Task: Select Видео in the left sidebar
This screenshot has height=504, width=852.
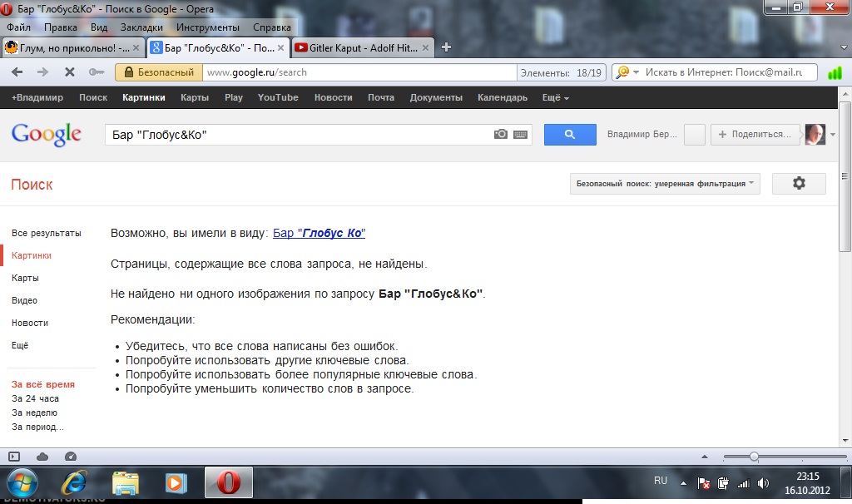Action: point(24,300)
